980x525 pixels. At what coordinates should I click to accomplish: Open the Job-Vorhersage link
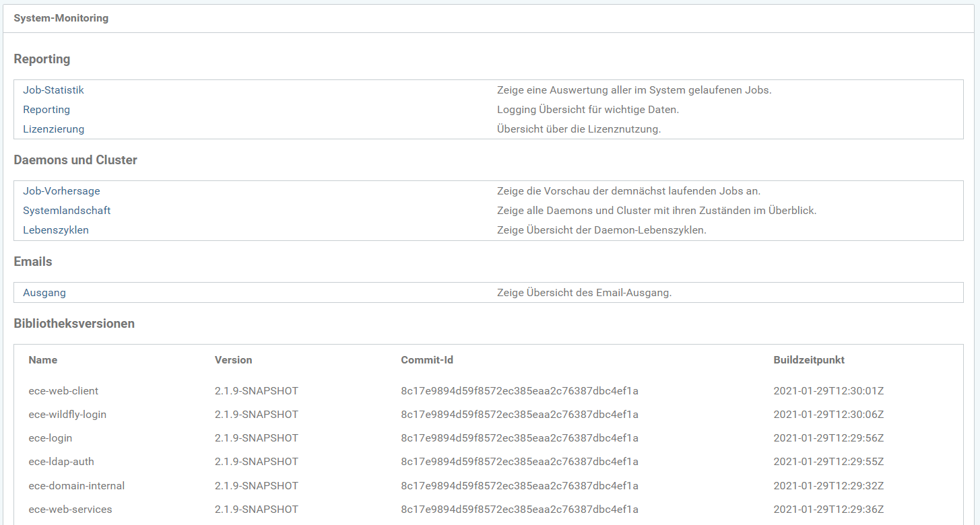(61, 191)
